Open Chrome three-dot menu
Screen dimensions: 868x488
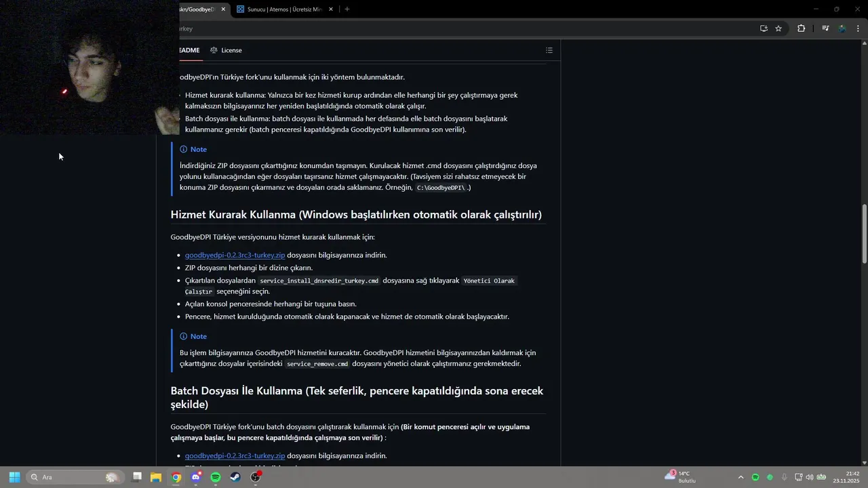point(859,28)
